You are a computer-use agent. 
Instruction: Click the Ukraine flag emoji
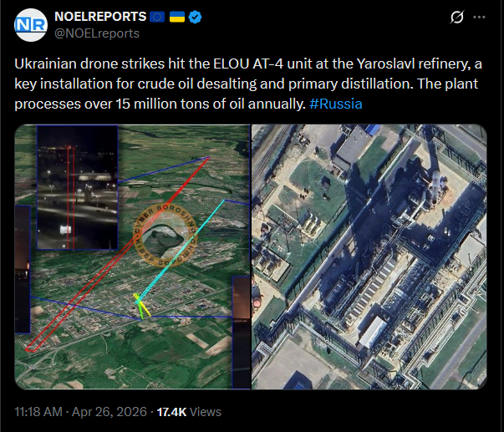(177, 17)
